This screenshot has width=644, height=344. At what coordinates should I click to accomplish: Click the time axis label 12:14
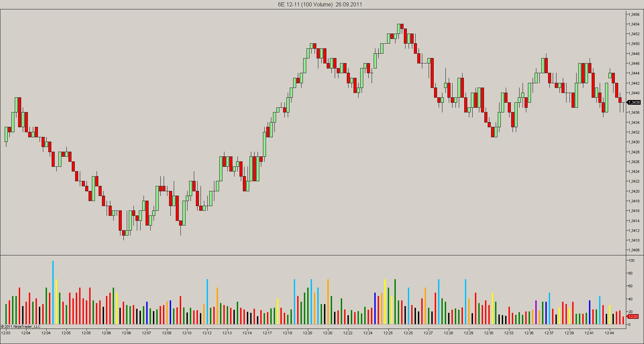247,333
